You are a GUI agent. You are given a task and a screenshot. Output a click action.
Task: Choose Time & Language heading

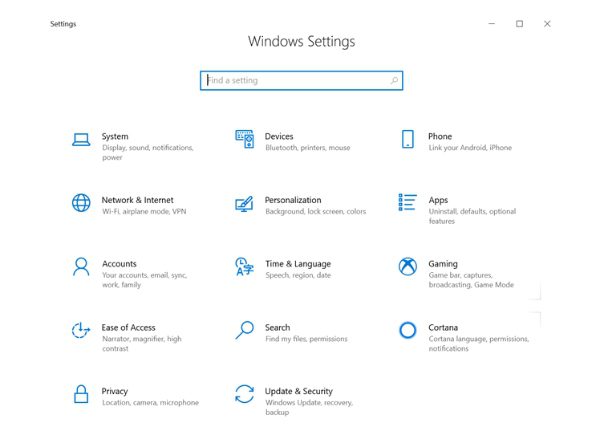(298, 264)
